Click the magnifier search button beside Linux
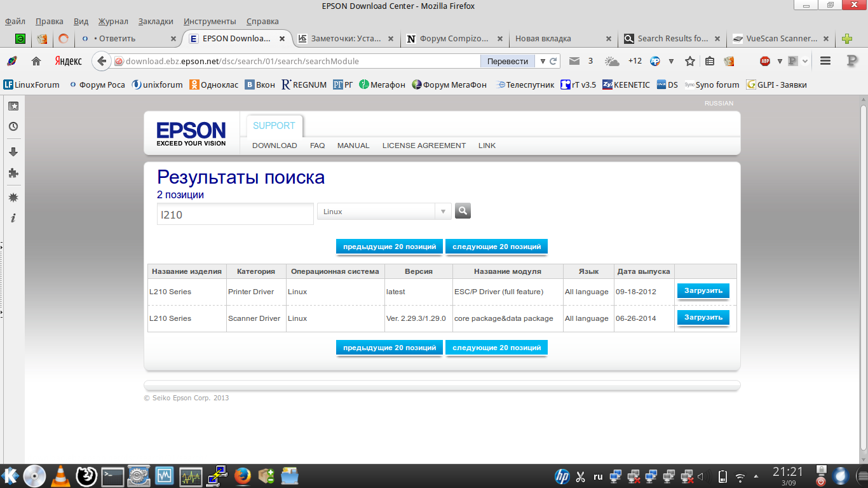This screenshot has height=488, width=868. click(463, 211)
